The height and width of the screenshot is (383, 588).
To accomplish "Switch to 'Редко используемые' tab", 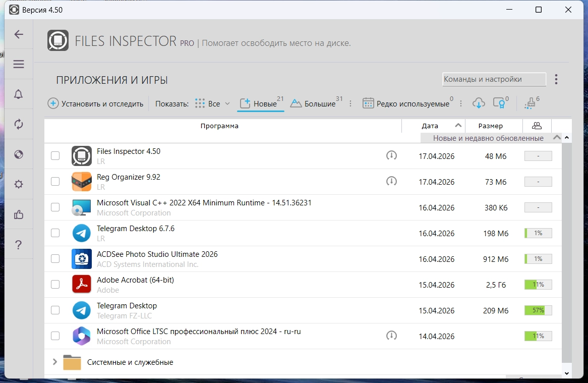I will point(407,103).
